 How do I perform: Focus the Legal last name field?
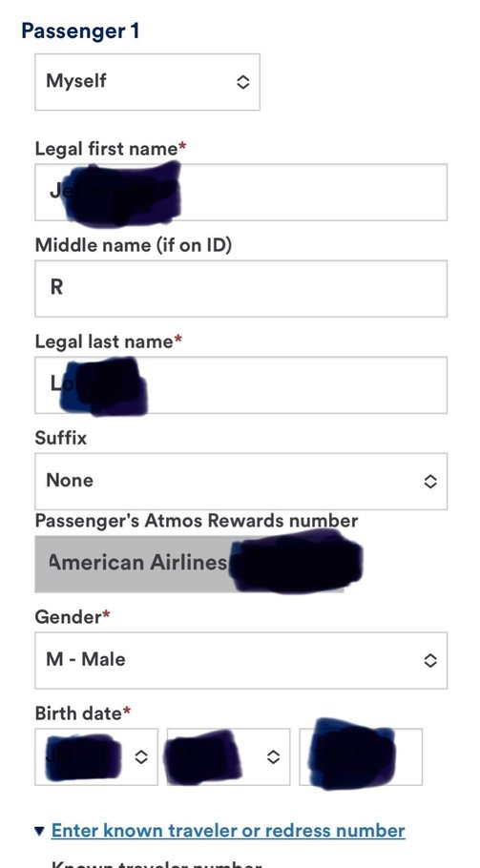click(x=240, y=384)
